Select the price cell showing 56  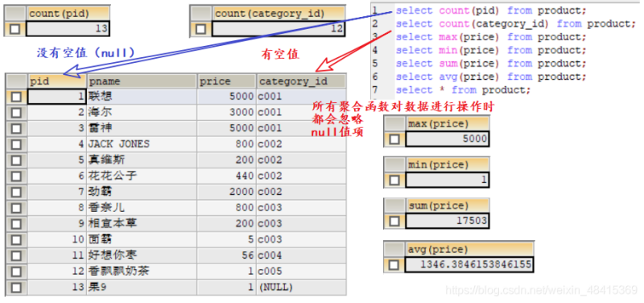pos(227,255)
